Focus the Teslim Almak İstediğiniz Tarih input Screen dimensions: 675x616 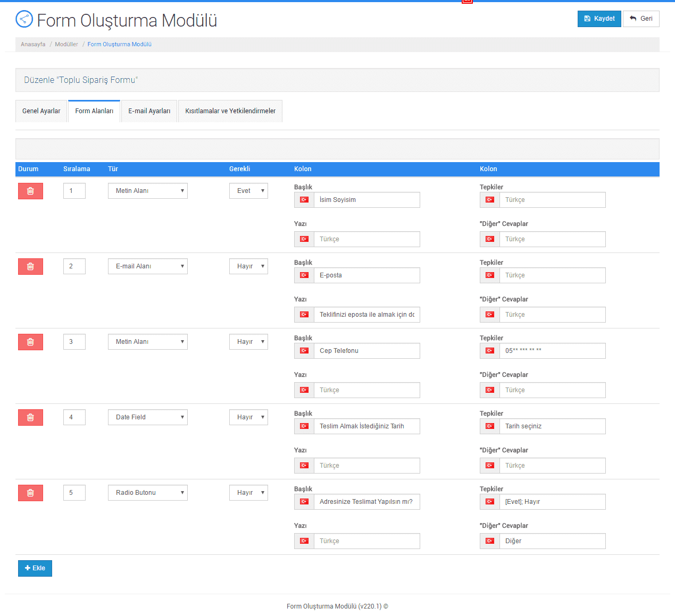367,426
